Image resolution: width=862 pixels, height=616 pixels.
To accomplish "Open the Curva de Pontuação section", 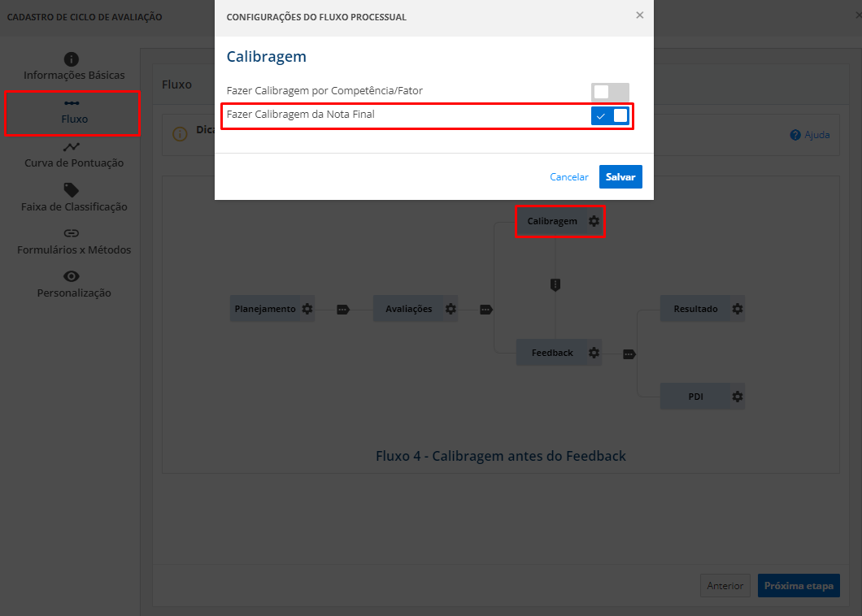I will [73, 155].
